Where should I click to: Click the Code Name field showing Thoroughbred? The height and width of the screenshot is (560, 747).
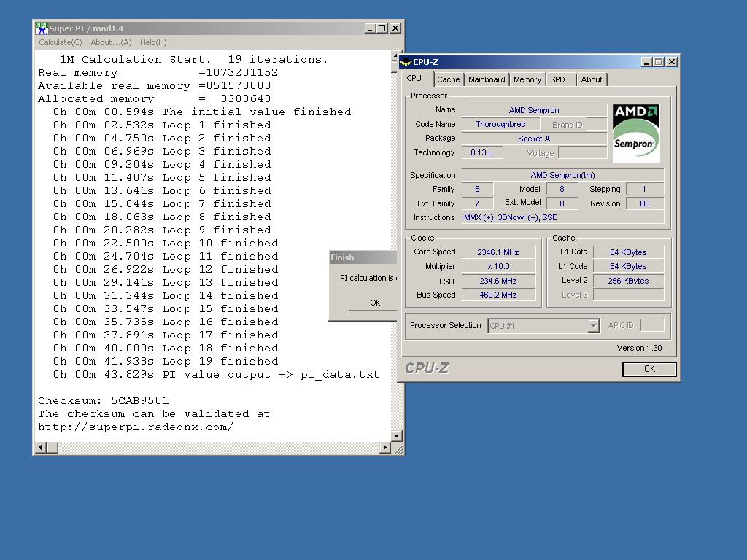click(500, 124)
